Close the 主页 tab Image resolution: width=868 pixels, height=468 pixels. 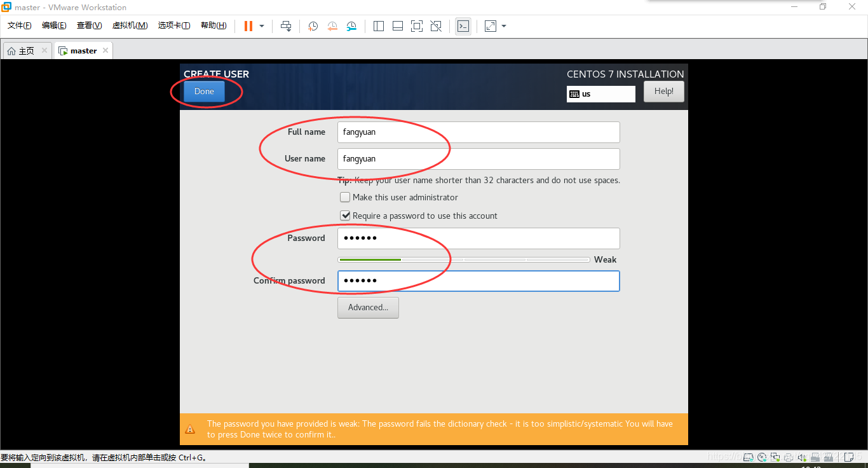(x=44, y=50)
